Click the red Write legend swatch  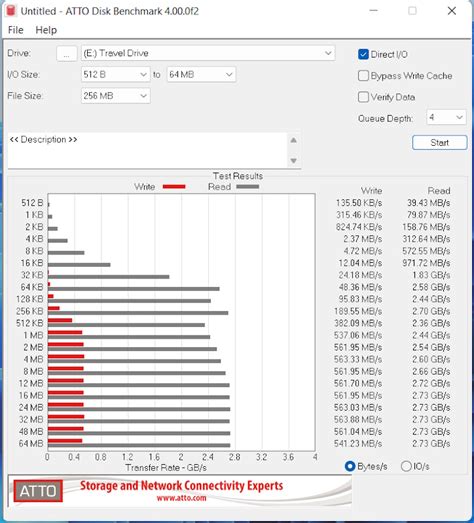[x=174, y=186]
